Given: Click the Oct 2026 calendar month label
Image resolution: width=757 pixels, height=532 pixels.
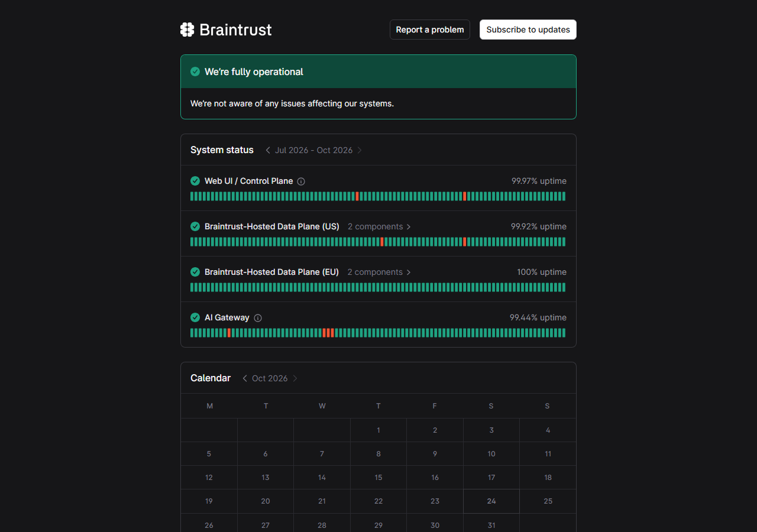Looking at the screenshot, I should click(270, 378).
